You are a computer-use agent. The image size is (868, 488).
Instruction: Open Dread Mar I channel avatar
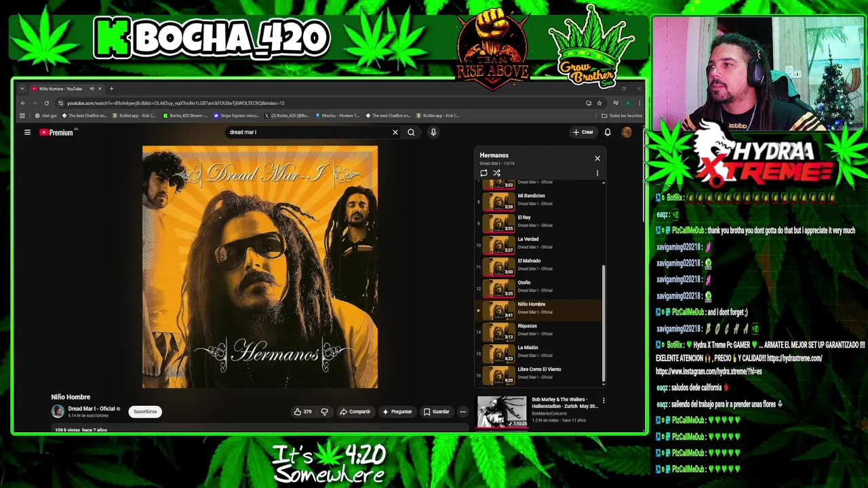tap(58, 411)
